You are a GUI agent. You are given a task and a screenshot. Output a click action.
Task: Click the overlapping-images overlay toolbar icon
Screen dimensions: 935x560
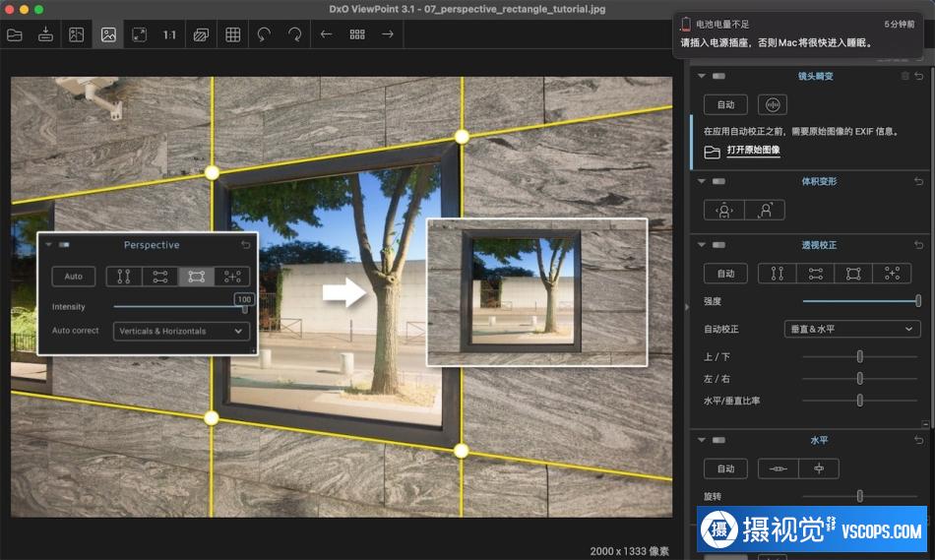point(201,34)
